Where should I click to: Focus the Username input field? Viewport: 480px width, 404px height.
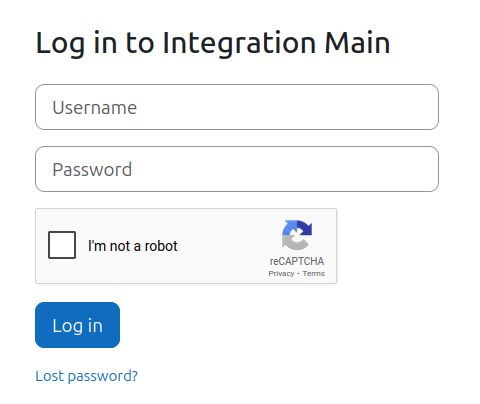pyautogui.click(x=237, y=107)
